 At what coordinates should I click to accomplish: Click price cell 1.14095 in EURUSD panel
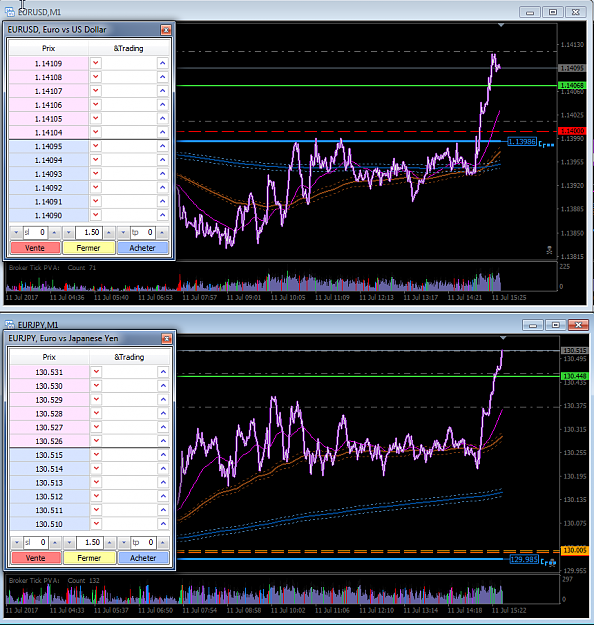49,146
